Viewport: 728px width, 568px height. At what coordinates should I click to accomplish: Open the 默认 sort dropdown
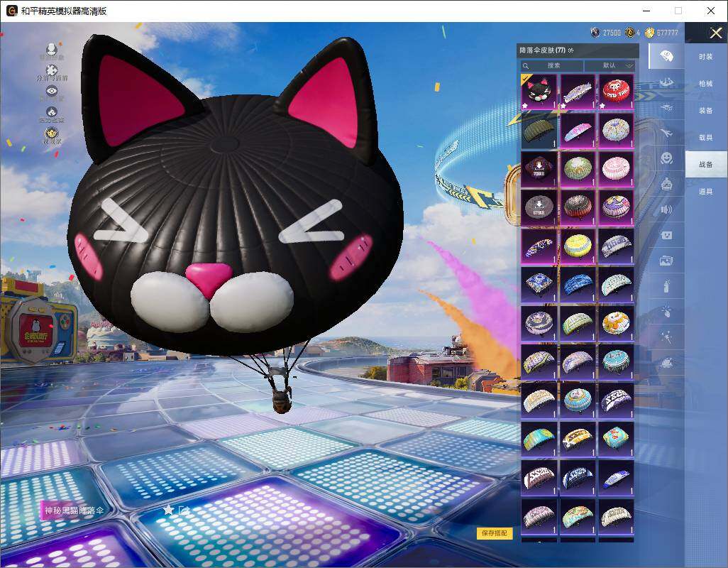[610, 65]
